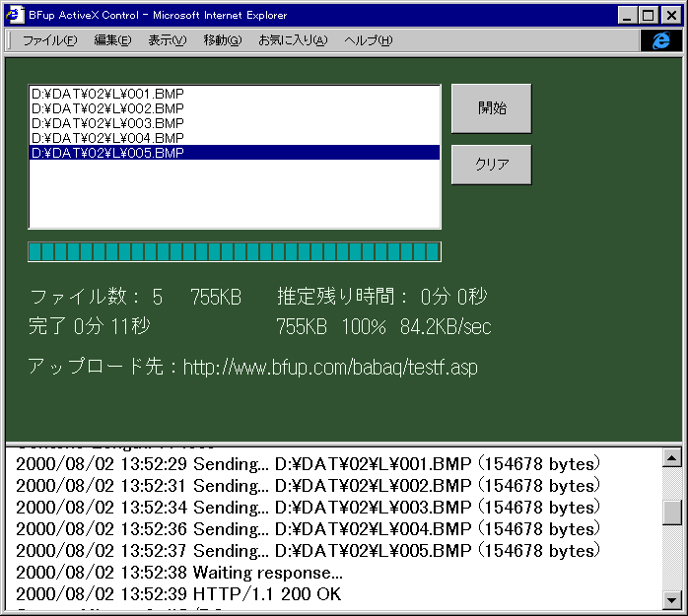This screenshot has width=688, height=616.
Task: Click the HTTP/1.1 200 OK log line
Action: 178,594
